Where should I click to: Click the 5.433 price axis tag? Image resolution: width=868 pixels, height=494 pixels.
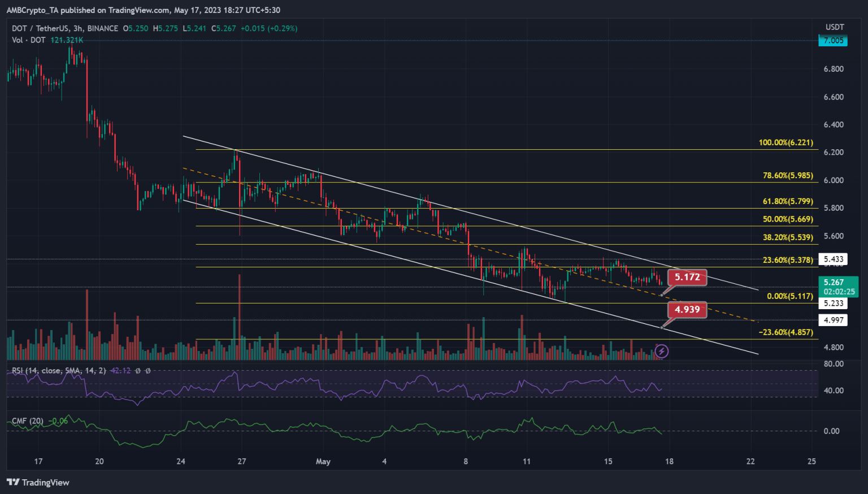pyautogui.click(x=834, y=259)
